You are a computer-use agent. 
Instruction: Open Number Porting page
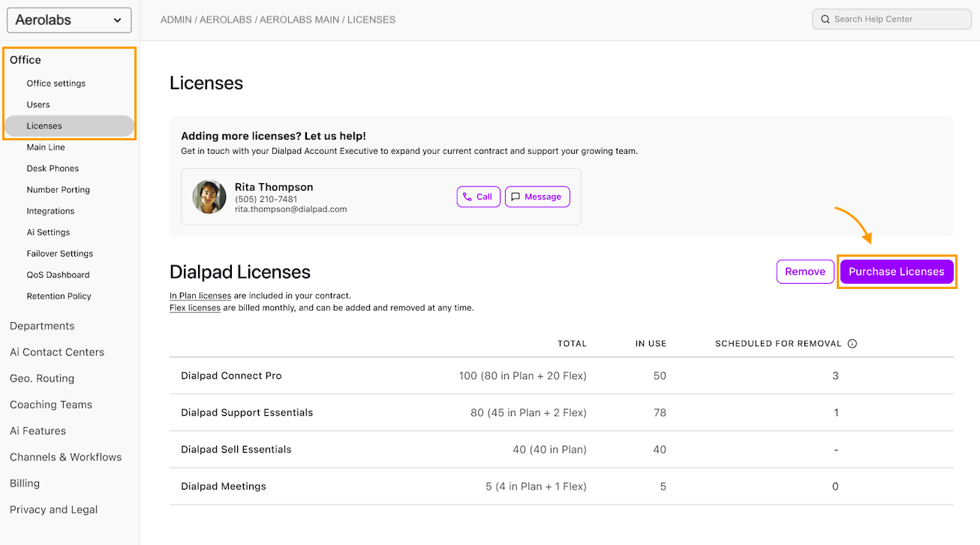pyautogui.click(x=59, y=190)
